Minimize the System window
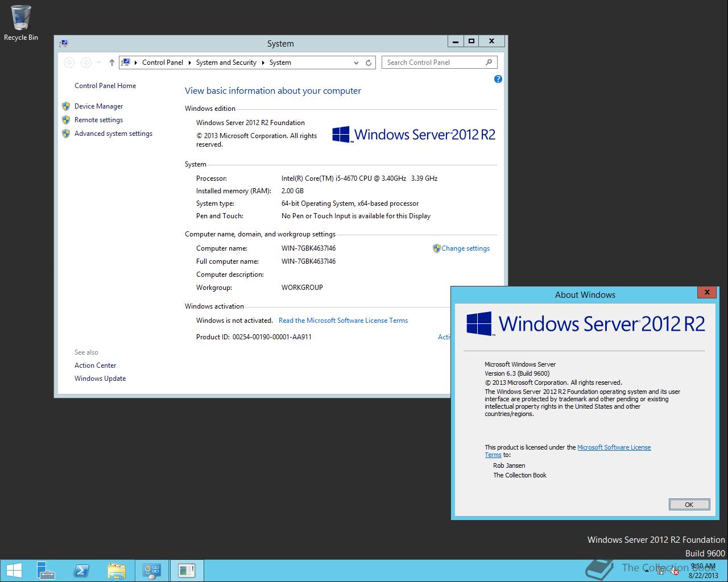The height and width of the screenshot is (582, 728). 455,41
